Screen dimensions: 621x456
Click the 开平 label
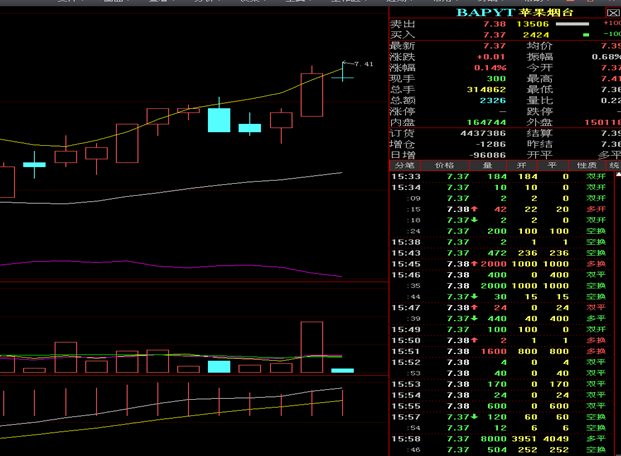pos(539,155)
